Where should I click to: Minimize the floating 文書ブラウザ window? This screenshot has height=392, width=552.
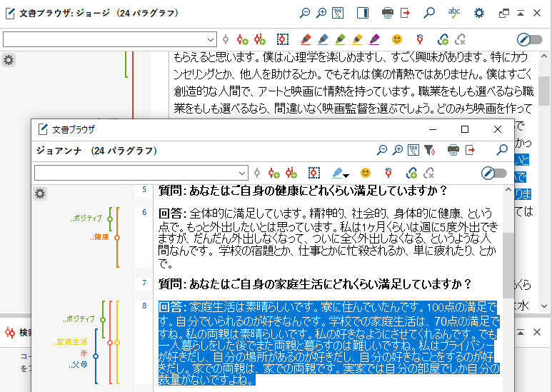[x=433, y=129]
